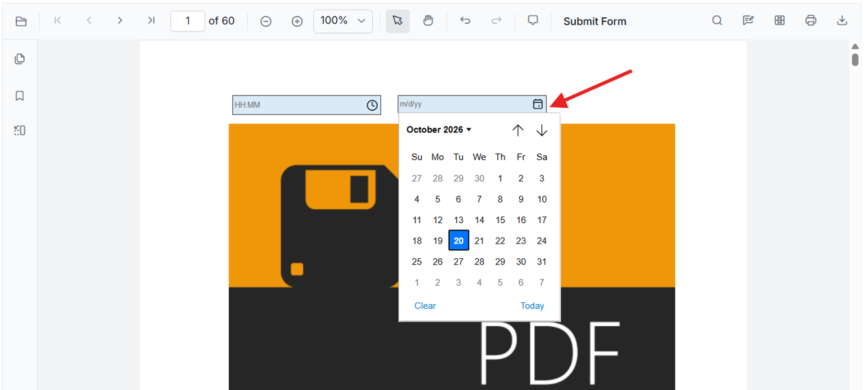Select November 7 in the calendar
Viewport: 868px width, 390px height.
click(542, 282)
